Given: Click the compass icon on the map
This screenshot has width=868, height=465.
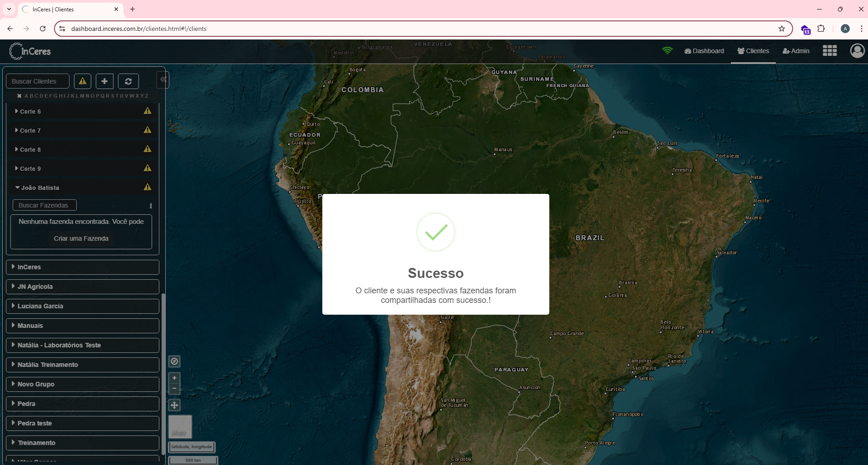Looking at the screenshot, I should click(x=174, y=361).
